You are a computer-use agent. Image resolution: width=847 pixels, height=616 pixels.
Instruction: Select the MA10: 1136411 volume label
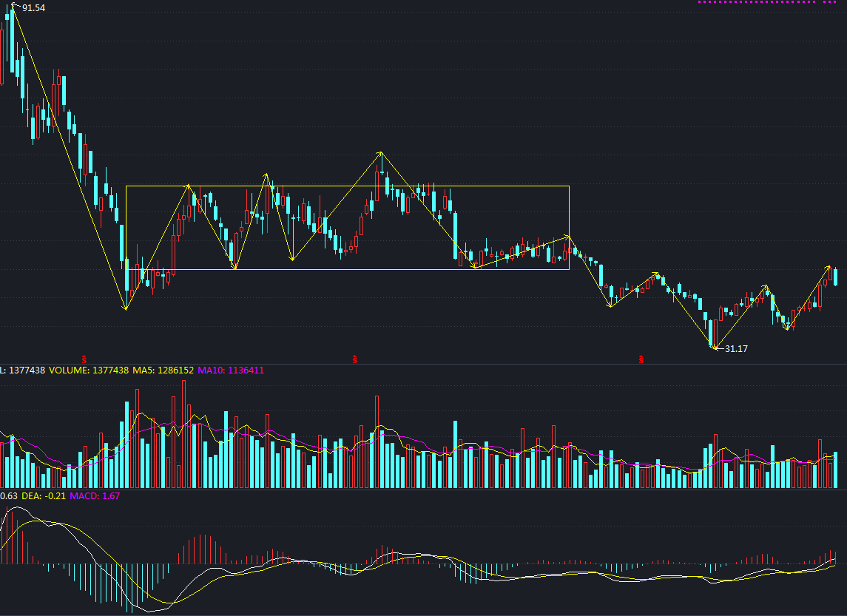(x=231, y=370)
